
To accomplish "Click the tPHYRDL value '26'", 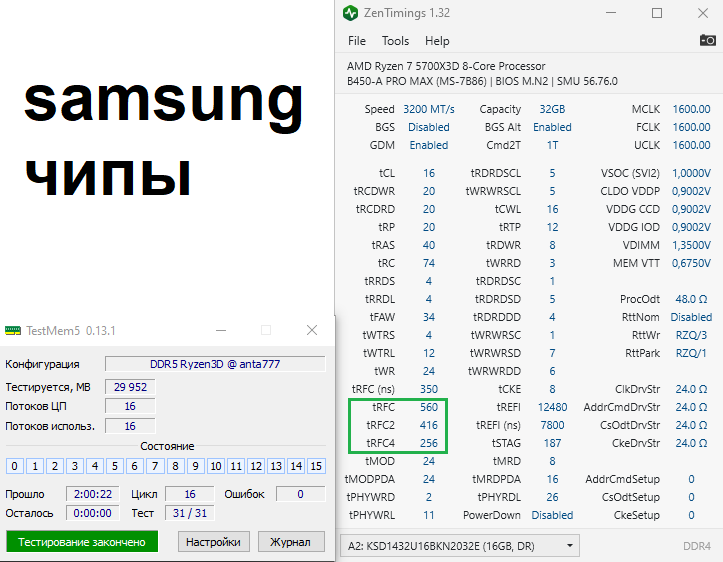I will (x=552, y=497).
